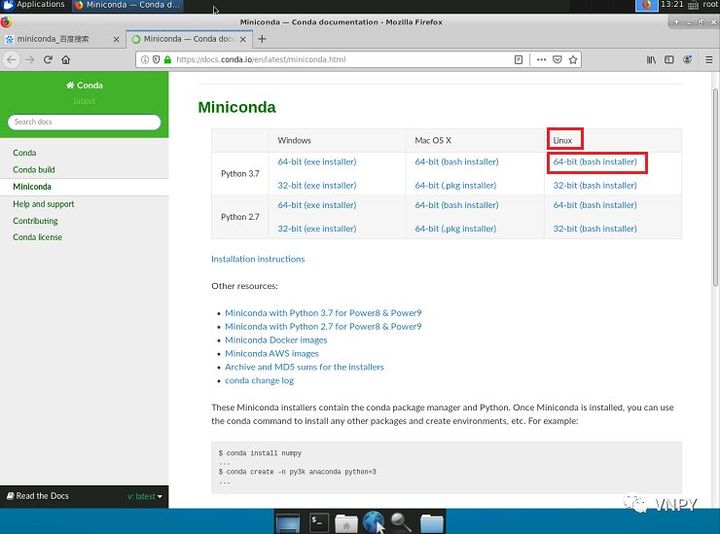
Task: Open Archive and MD5 sums link
Action: [x=304, y=367]
